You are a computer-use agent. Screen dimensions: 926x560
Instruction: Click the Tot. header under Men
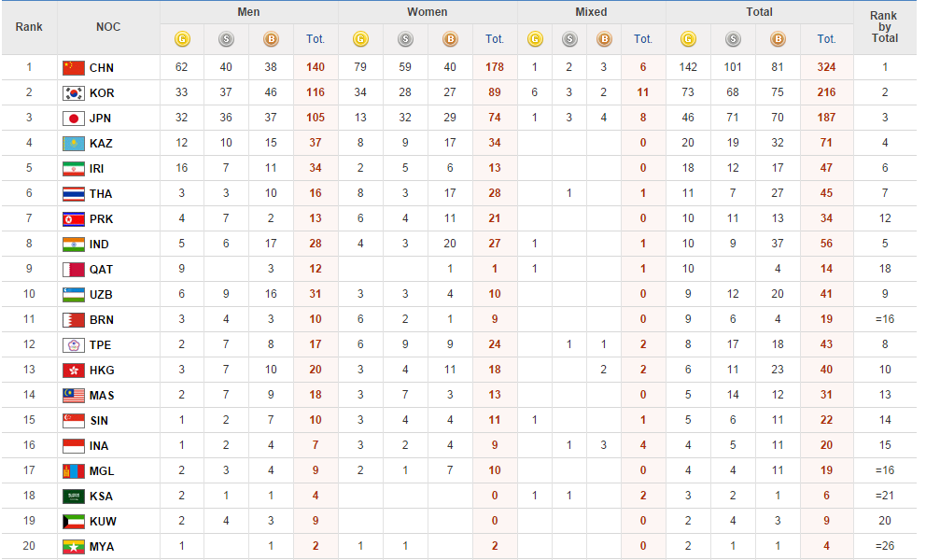(316, 39)
